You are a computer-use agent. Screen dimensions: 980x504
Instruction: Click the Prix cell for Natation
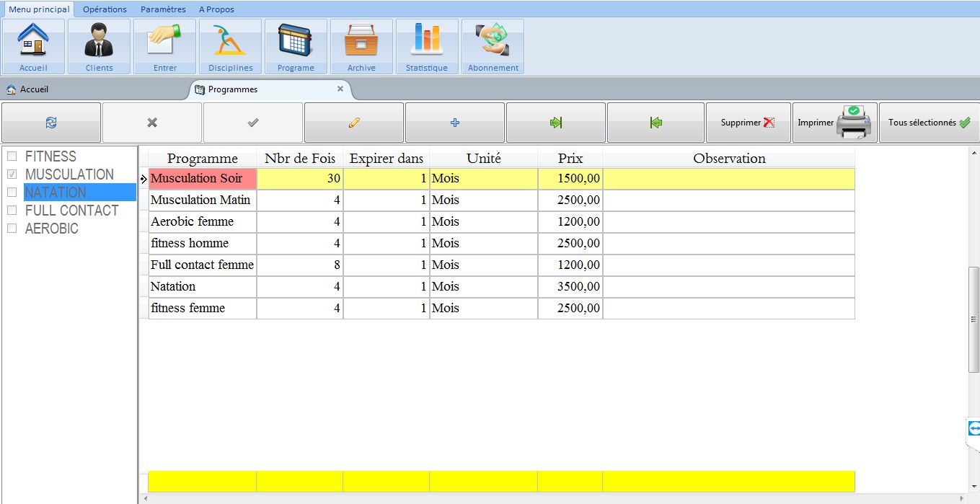pos(570,286)
